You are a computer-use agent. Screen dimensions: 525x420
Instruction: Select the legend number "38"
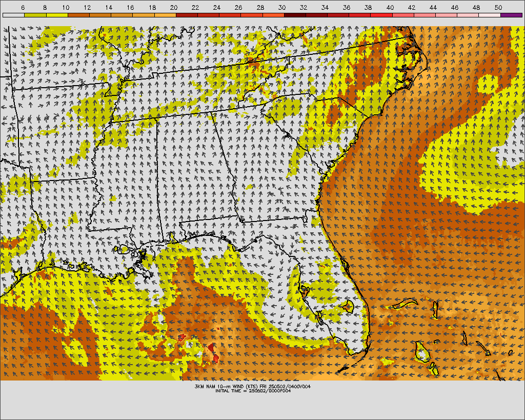(x=368, y=7)
